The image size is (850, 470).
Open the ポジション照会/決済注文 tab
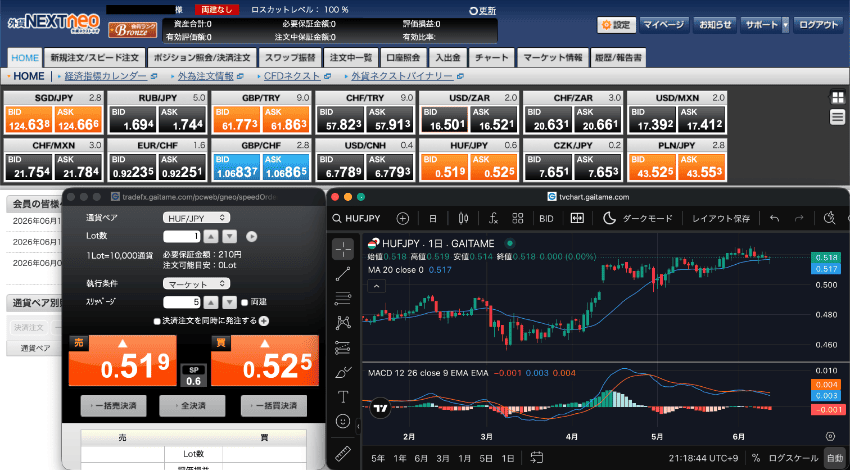pos(202,57)
